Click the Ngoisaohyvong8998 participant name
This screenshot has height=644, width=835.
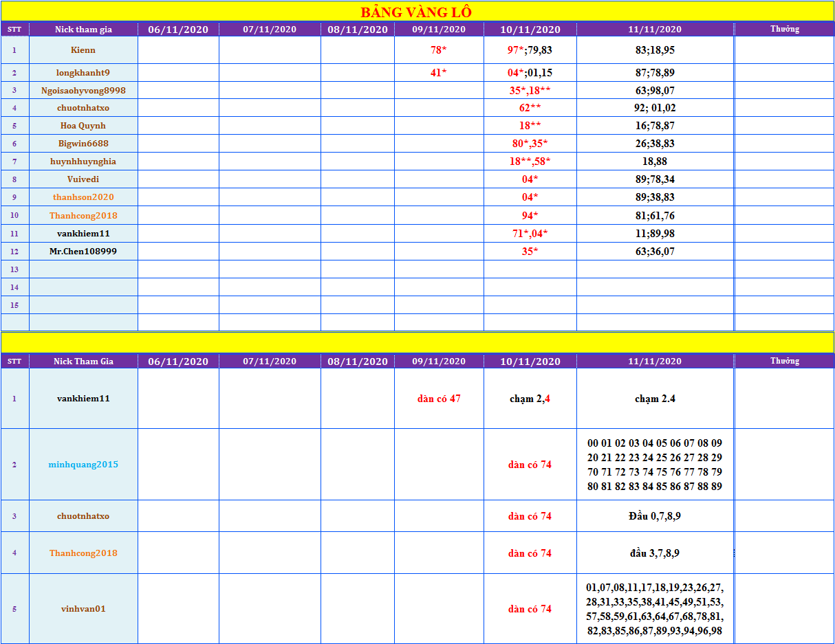pyautogui.click(x=83, y=90)
